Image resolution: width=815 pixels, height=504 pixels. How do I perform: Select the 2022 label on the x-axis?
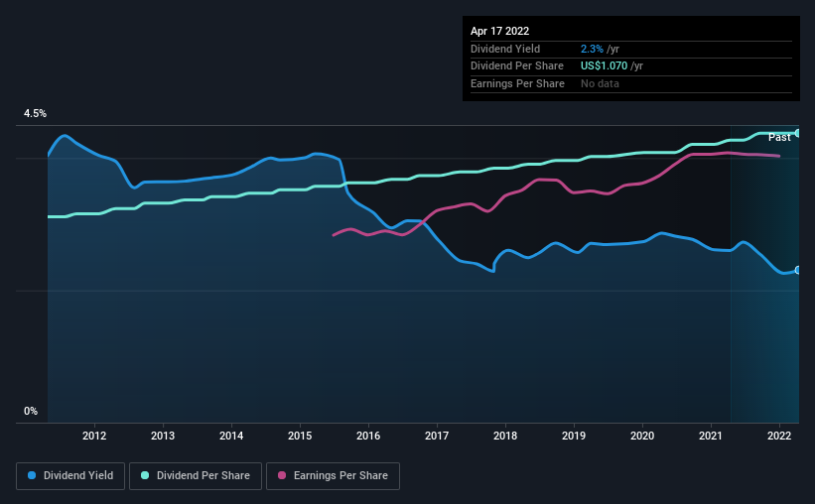(779, 436)
